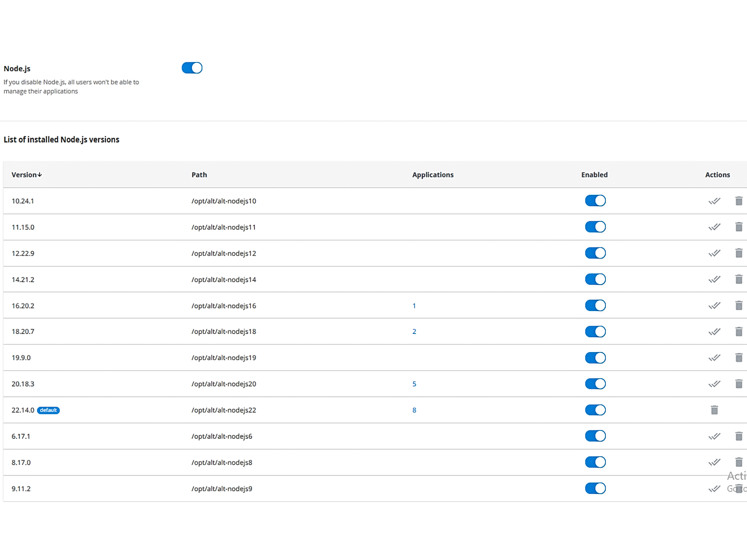This screenshot has height=560, width=747.
Task: Sort the table by Version column
Action: pos(26,174)
